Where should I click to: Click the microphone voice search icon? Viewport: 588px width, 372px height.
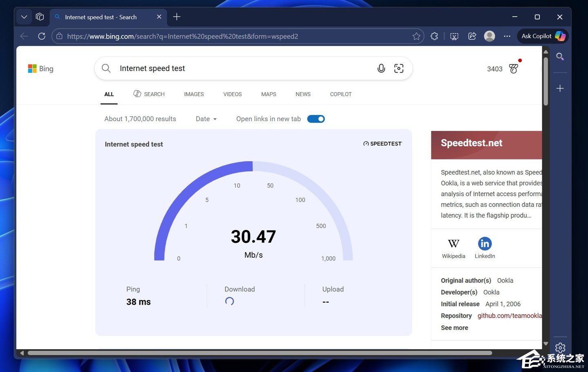pyautogui.click(x=381, y=69)
